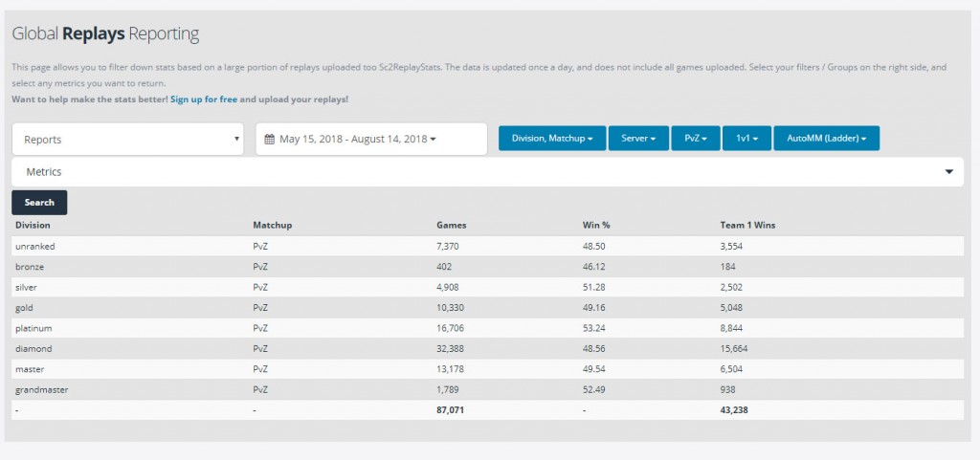Open the PvZ matchup filter
Screen dimensions: 980x460
pos(695,139)
